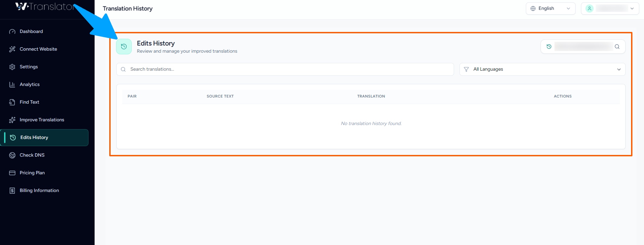644x245 pixels.
Task: Click the Find Text document search icon
Action: point(12,102)
